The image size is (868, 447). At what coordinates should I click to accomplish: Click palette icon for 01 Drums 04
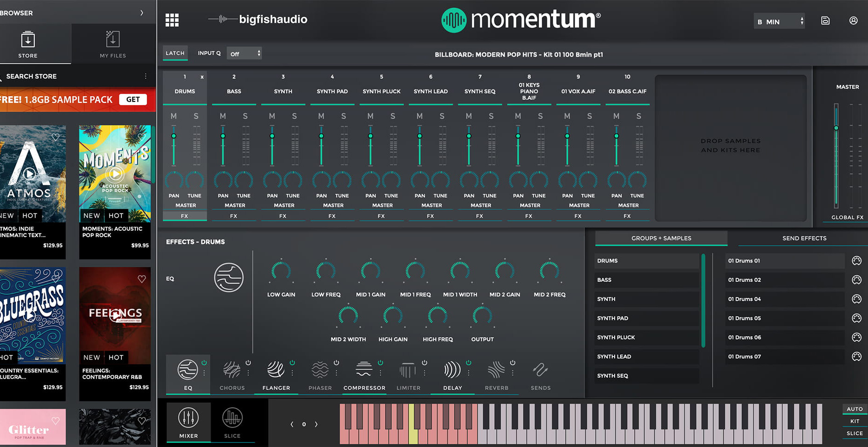[x=856, y=299]
